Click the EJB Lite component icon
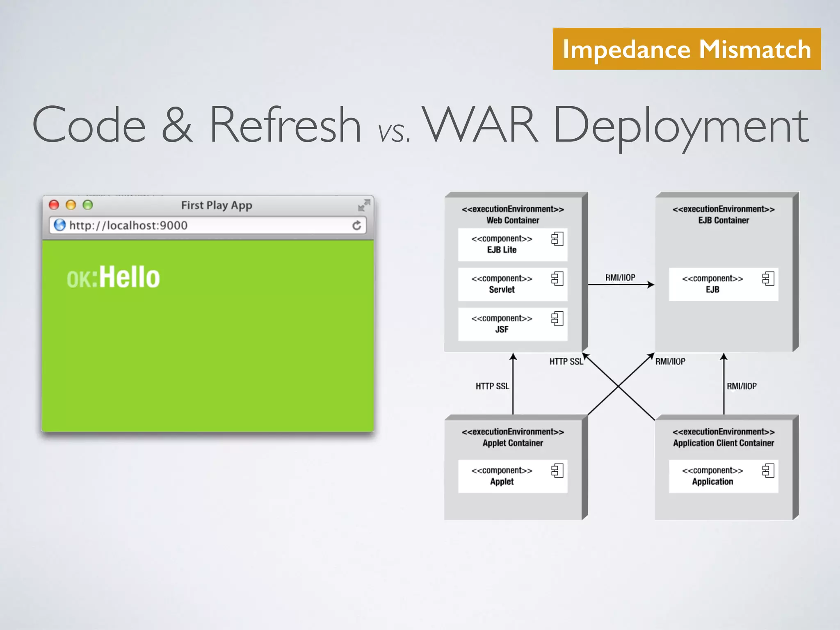Screen dimensions: 840x630 (557, 239)
